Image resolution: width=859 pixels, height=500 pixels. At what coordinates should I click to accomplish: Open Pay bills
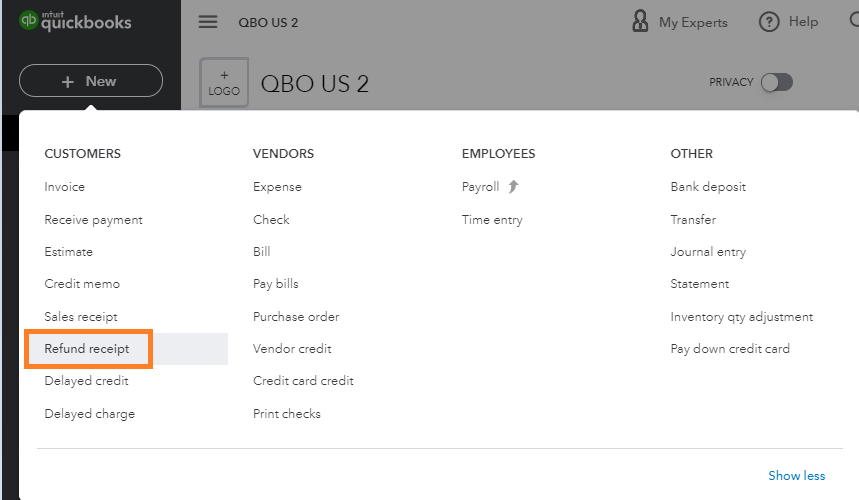point(276,284)
